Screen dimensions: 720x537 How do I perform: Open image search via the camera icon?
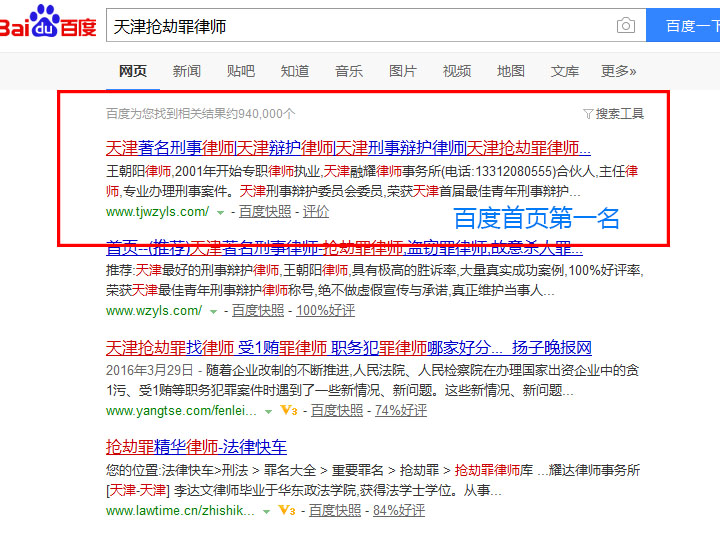(626, 26)
